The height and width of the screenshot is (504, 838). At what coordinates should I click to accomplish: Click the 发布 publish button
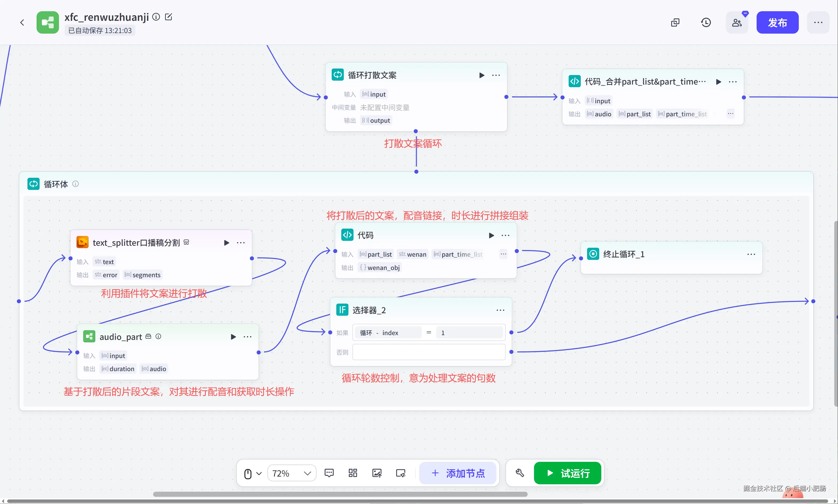pos(777,23)
